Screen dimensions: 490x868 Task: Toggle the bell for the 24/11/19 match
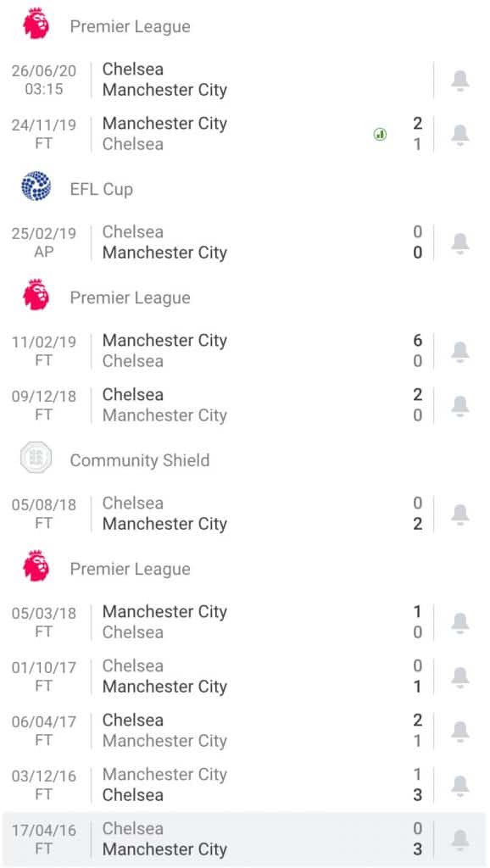[x=459, y=134]
